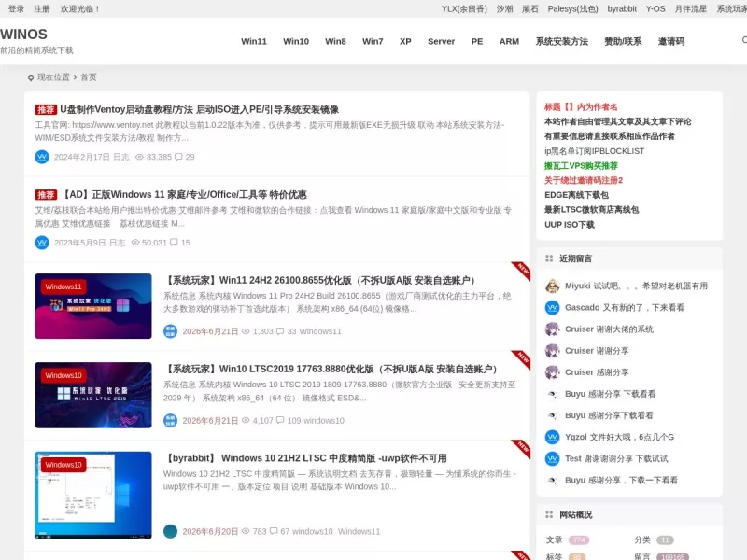747x560 pixels.
Task: Click Windows10 badge on LTSC2019 thumbnail
Action: pyautogui.click(x=63, y=375)
